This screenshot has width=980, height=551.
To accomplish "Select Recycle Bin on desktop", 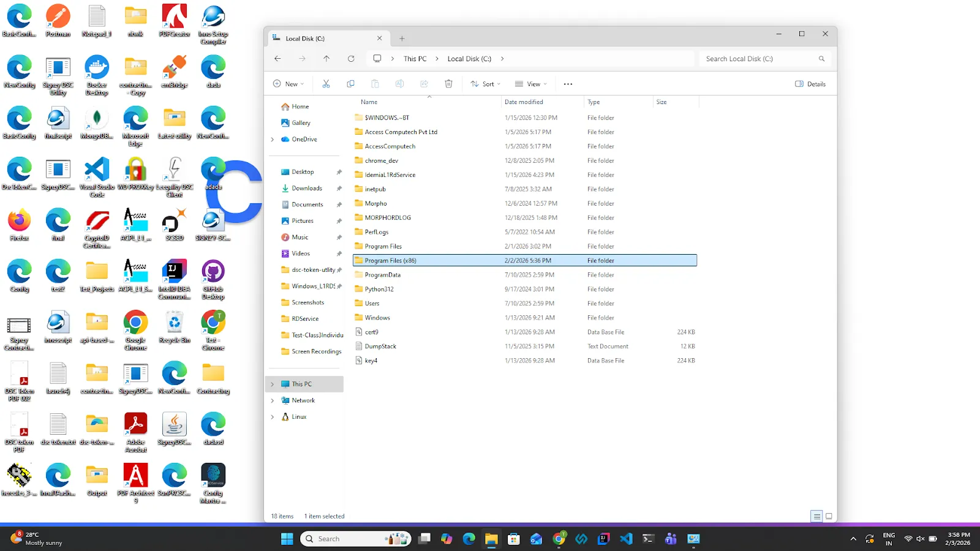I will [175, 327].
